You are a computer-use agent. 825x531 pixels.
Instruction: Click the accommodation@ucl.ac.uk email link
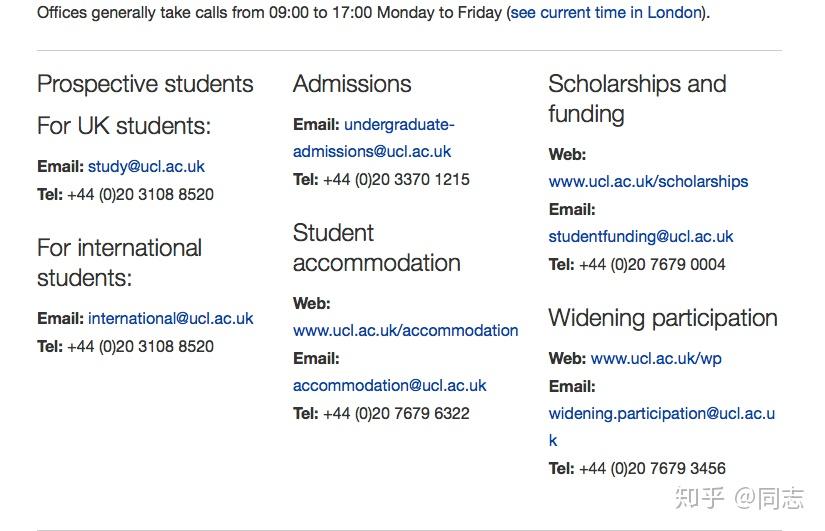389,385
